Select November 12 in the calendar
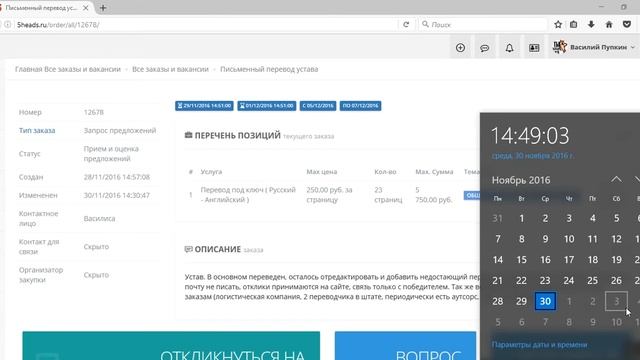This screenshot has width=640, height=360. 616,239
